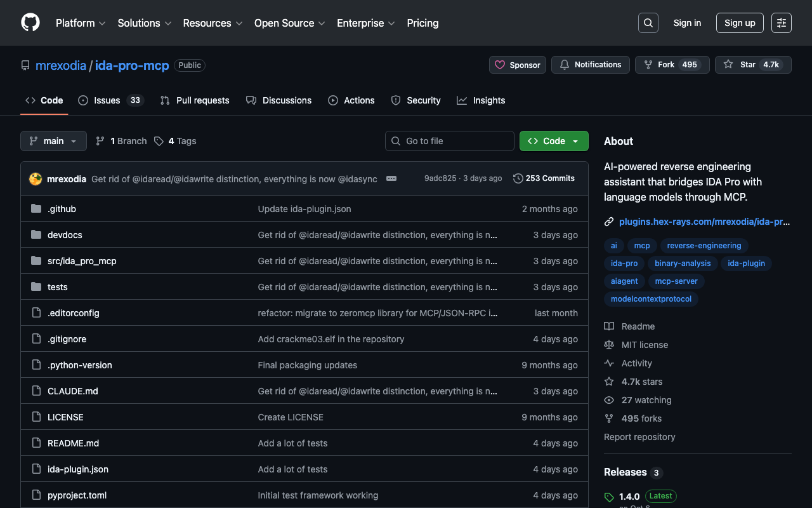Click the GitHub logo icon

(30, 23)
